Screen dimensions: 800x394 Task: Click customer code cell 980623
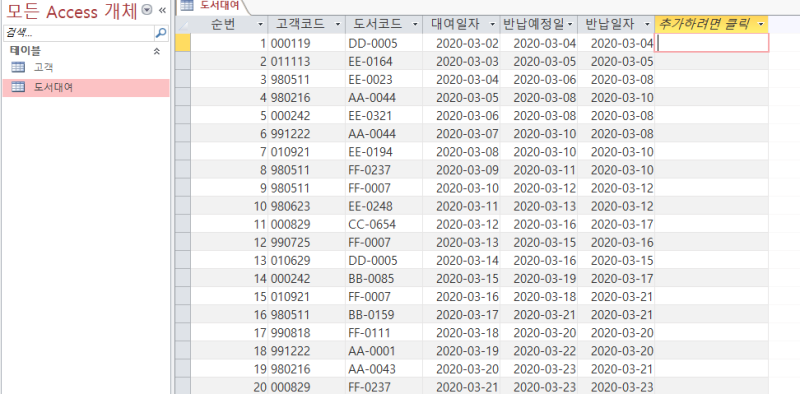point(307,207)
